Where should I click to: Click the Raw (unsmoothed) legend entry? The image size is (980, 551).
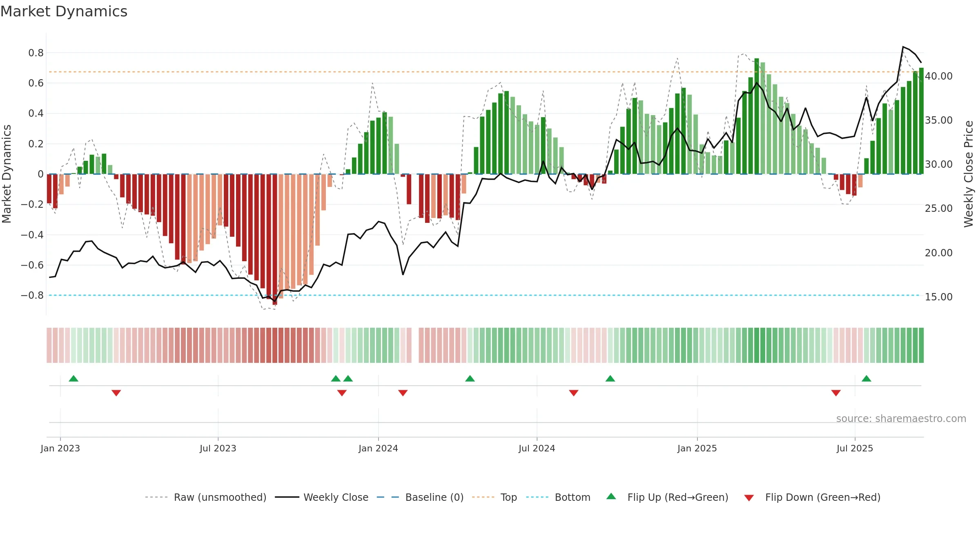click(x=205, y=497)
